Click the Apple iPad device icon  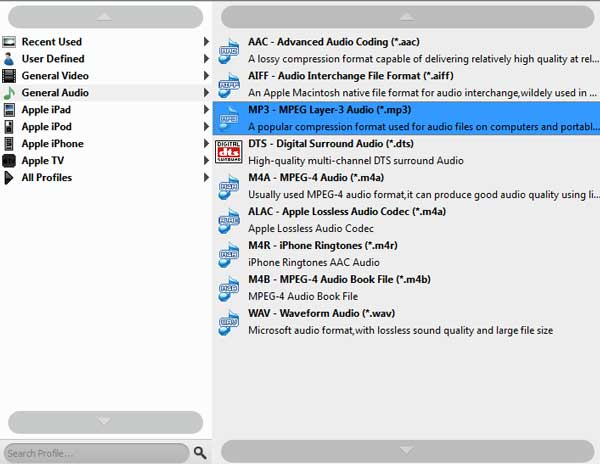pos(9,110)
